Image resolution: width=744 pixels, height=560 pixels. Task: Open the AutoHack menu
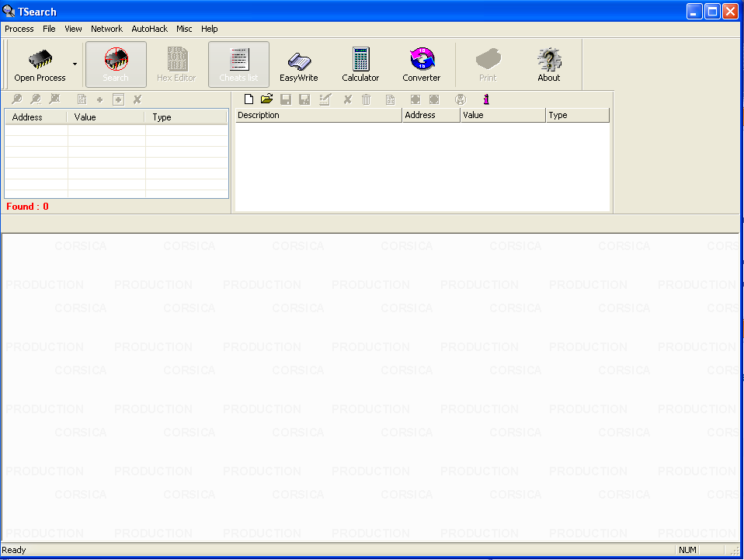click(149, 29)
